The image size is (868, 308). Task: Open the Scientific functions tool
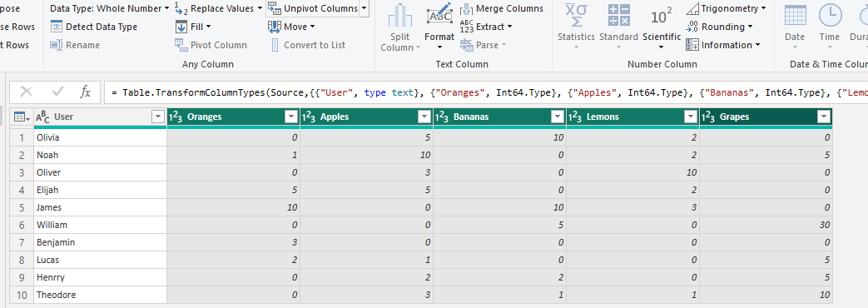(662, 27)
